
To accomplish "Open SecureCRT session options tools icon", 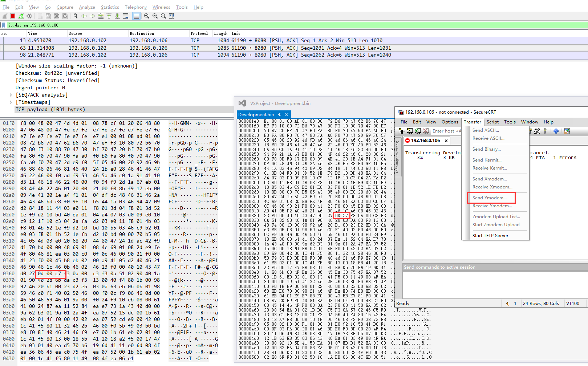I will coord(537,131).
